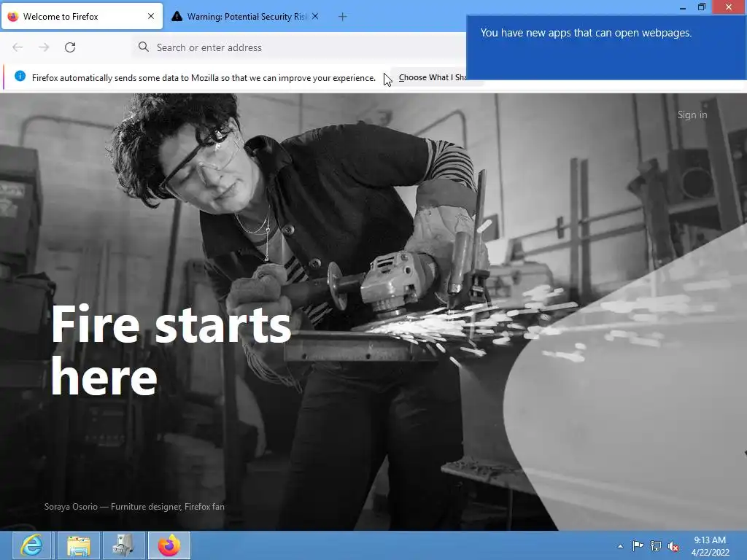Reload the current page
Viewport: 747px width, 560px height.
click(70, 47)
